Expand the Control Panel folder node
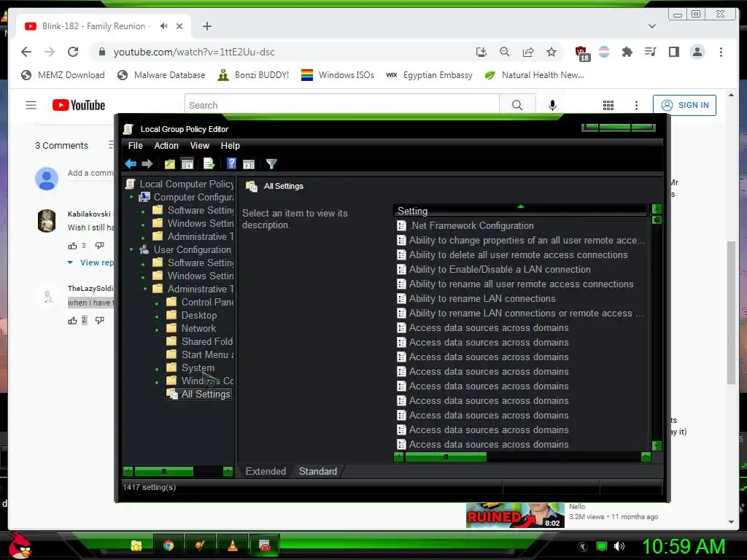 pos(158,303)
